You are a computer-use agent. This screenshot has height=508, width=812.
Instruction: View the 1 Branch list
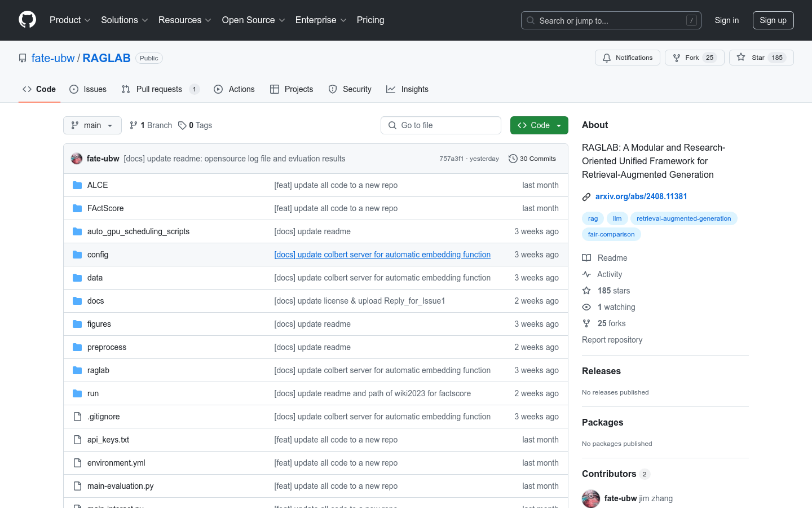[x=151, y=125]
